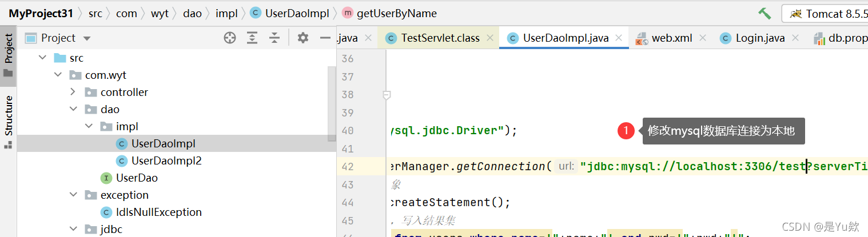Screen dimensions: 868x237
Task: Click wyt in the breadcrumb bar
Action: coord(160,13)
